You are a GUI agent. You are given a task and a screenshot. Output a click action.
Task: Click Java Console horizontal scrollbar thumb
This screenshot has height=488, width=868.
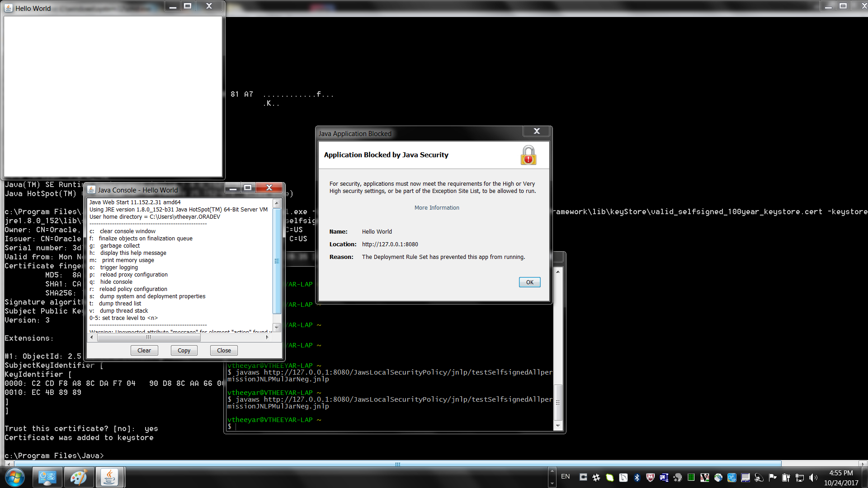click(x=149, y=337)
